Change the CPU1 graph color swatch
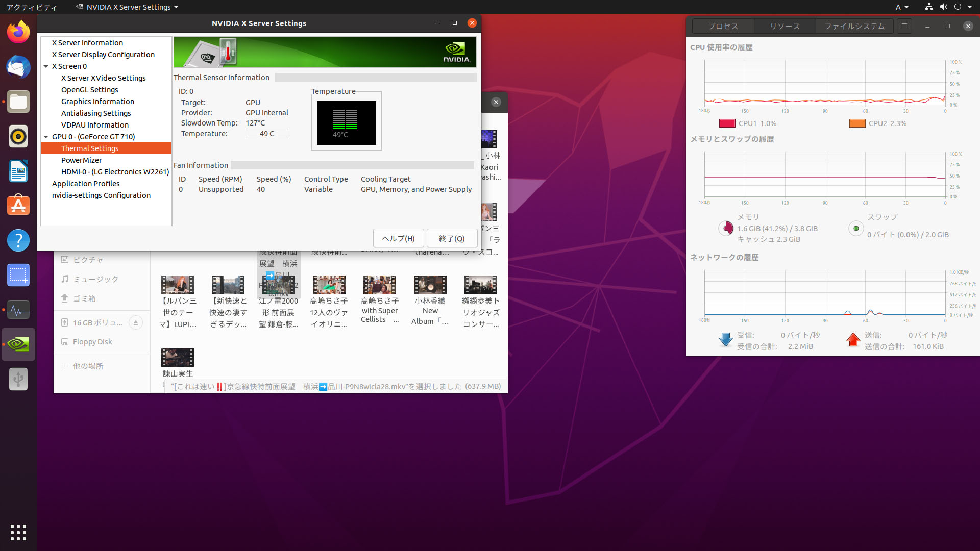The image size is (980, 551). coord(727,123)
